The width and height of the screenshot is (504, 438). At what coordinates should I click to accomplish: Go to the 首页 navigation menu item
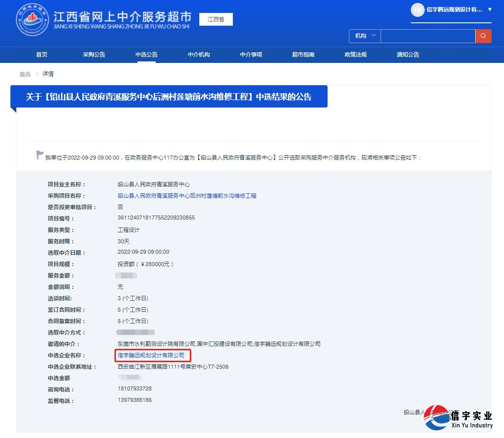[x=42, y=55]
